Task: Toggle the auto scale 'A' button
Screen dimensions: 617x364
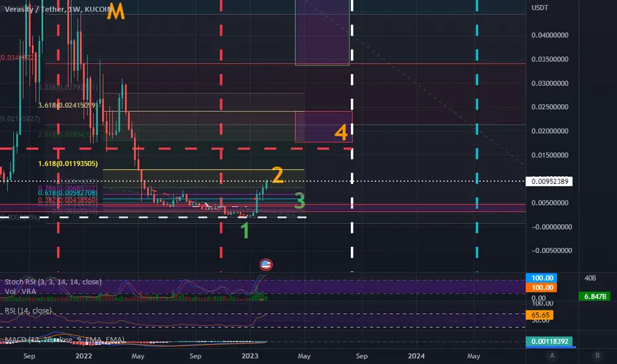Action: click(x=552, y=356)
